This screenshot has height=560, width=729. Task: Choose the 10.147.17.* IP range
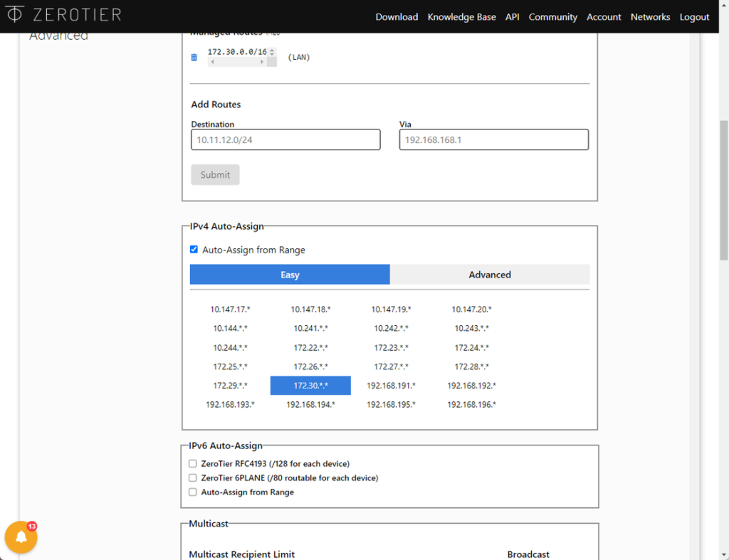click(230, 310)
